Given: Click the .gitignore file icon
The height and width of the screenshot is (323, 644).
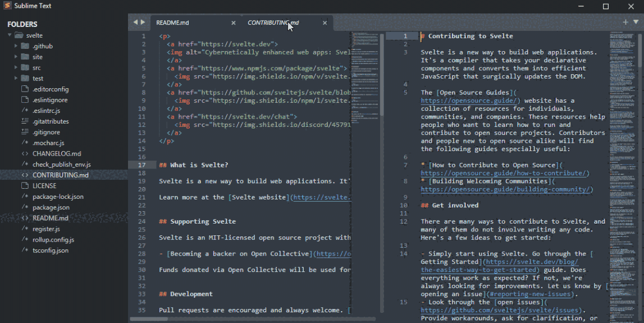Looking at the screenshot, I should (x=25, y=131).
